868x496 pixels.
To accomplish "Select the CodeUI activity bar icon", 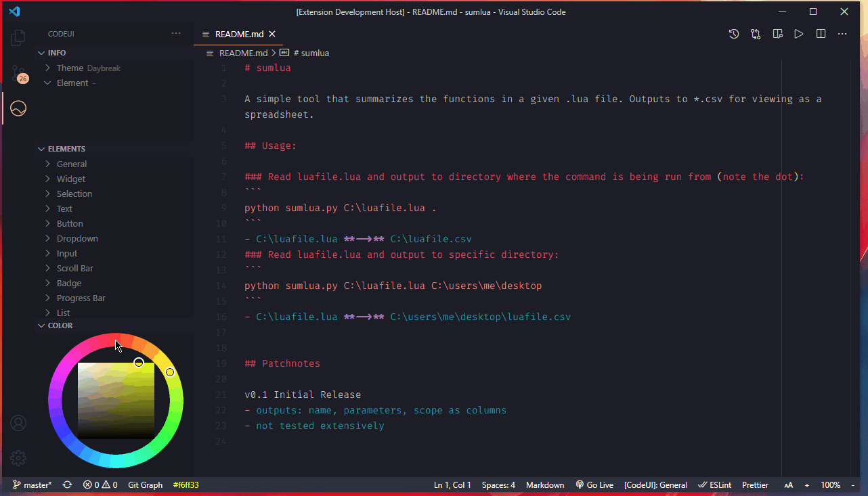I will tap(18, 108).
